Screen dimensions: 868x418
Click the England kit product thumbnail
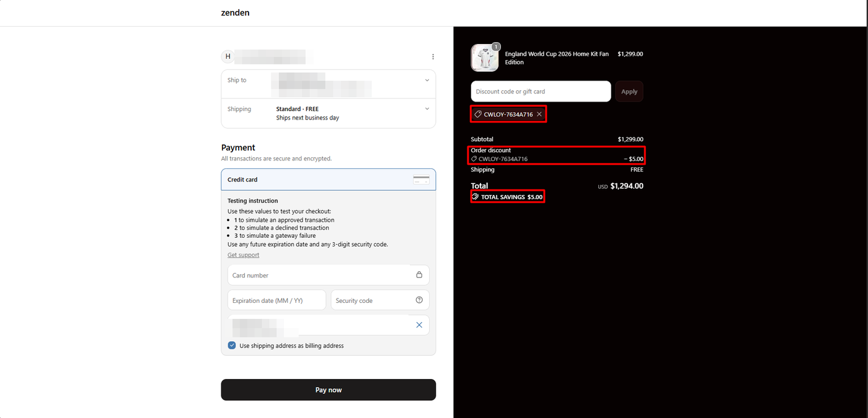tap(485, 58)
